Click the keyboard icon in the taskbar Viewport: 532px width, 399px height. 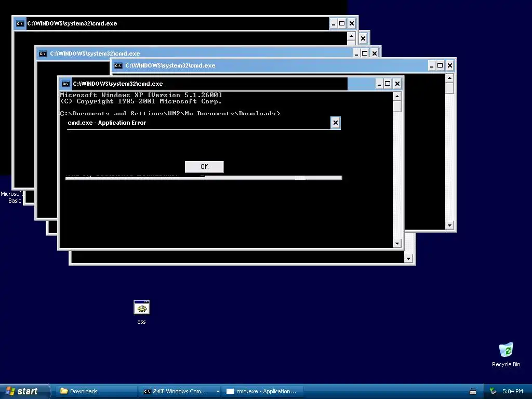[473, 392]
